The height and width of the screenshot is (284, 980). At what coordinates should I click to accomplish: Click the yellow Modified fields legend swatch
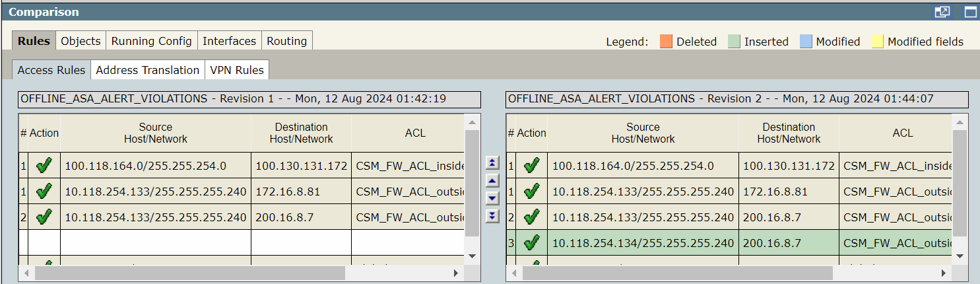click(x=877, y=42)
